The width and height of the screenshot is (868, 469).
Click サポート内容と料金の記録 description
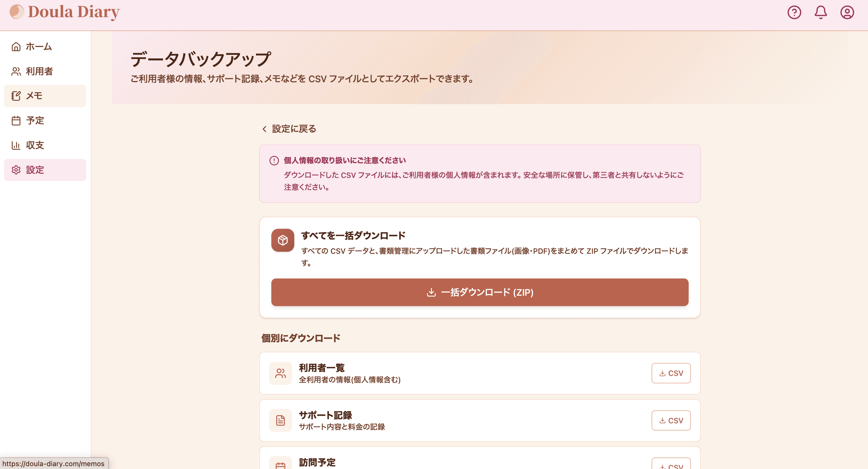click(x=342, y=427)
